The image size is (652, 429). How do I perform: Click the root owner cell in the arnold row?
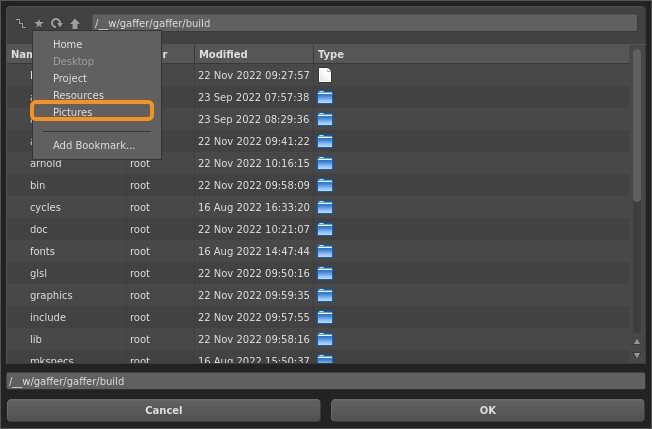pos(140,163)
